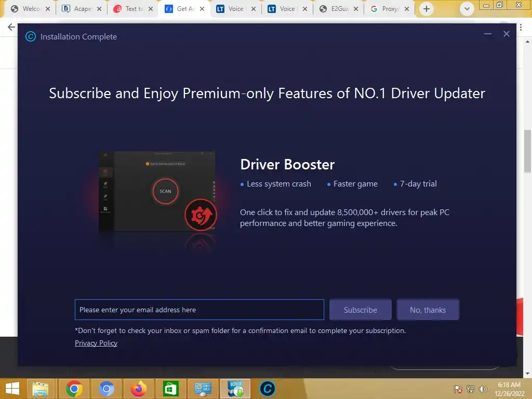Open the Control Panel taskbar icon
Screen dimensions: 532x399
(203, 389)
